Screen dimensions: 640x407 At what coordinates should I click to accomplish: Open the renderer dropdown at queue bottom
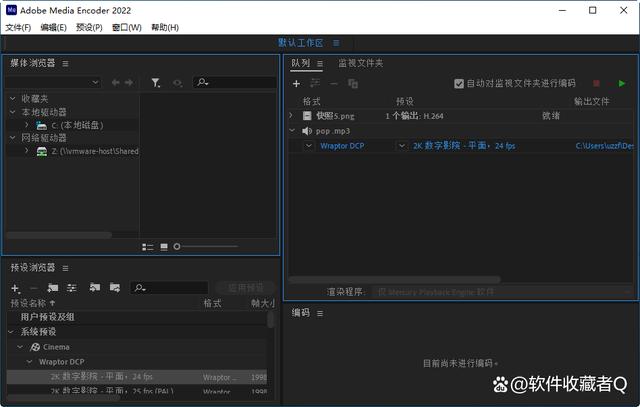click(x=503, y=292)
